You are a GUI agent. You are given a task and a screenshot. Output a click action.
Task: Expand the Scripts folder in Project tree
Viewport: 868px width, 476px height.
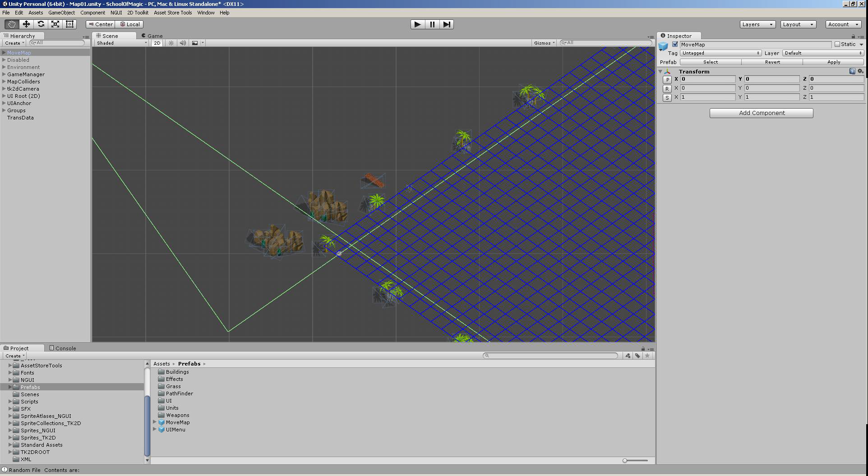click(x=10, y=402)
